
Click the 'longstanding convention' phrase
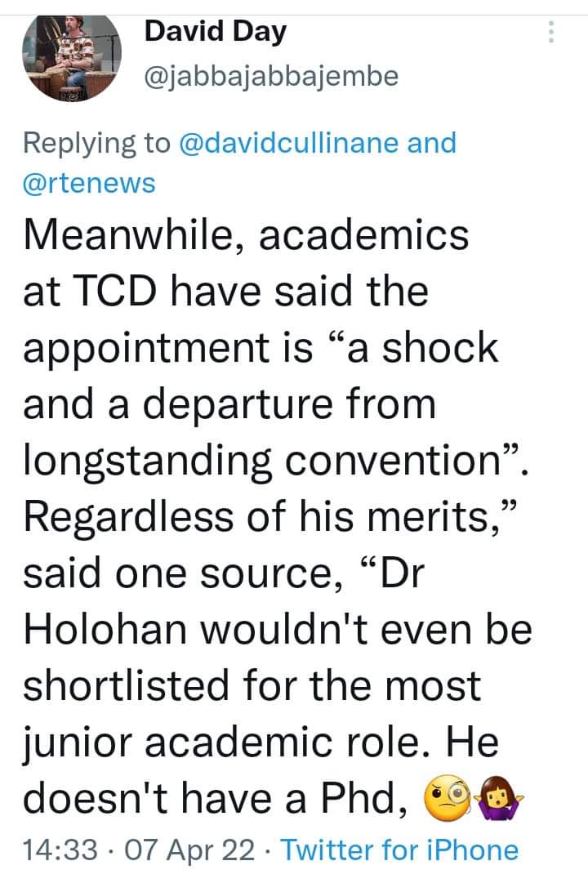coord(262,462)
